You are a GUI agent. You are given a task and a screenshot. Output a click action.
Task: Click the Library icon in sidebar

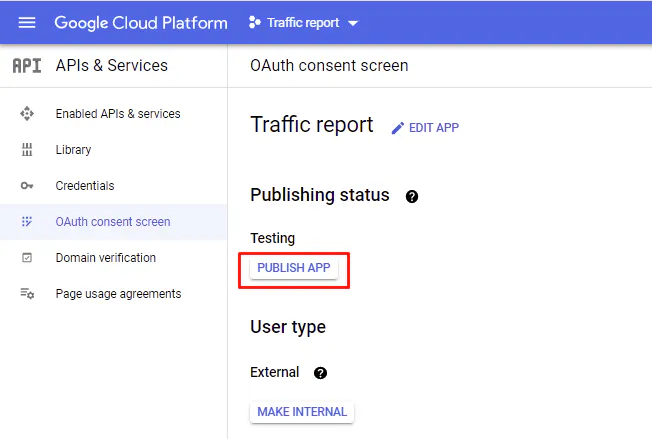(x=27, y=150)
